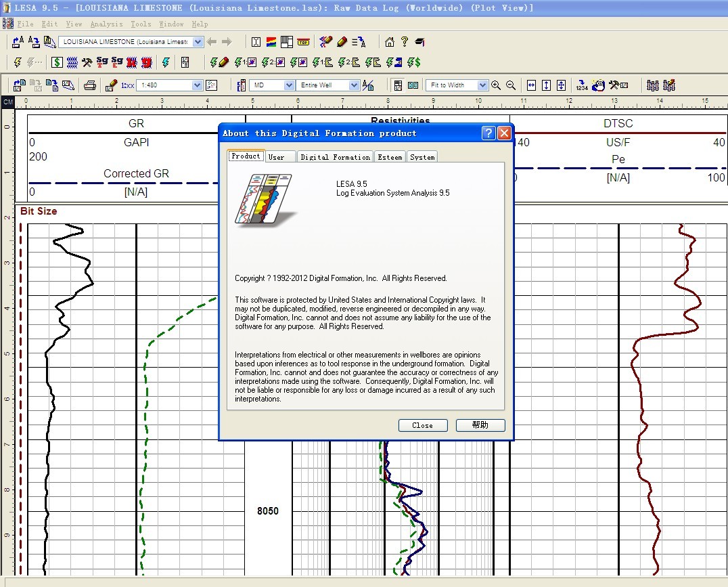Click the Close button in the About dialog
728x587 pixels.
coord(423,425)
